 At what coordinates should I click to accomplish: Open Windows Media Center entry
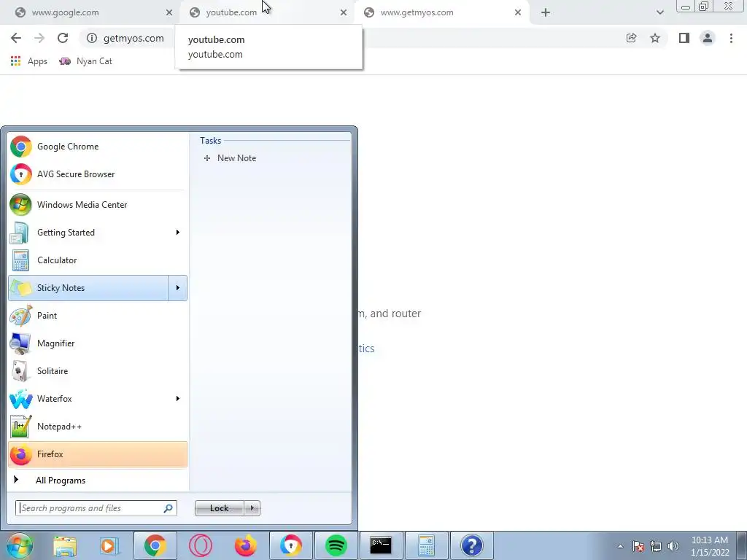pyautogui.click(x=98, y=205)
